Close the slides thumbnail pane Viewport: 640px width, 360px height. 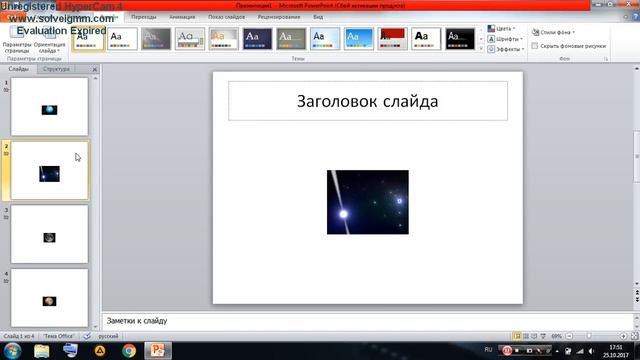point(95,69)
